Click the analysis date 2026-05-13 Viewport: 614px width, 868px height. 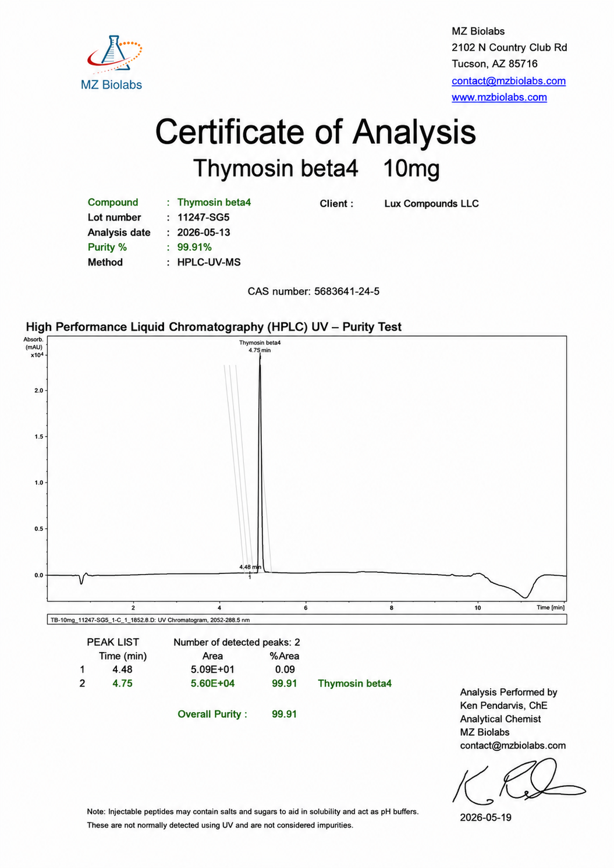[204, 232]
